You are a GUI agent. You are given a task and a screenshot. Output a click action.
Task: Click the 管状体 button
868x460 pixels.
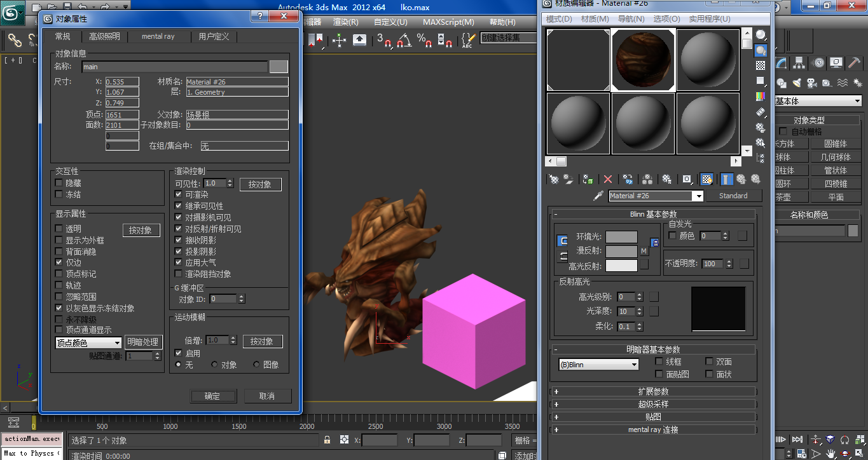tap(836, 170)
